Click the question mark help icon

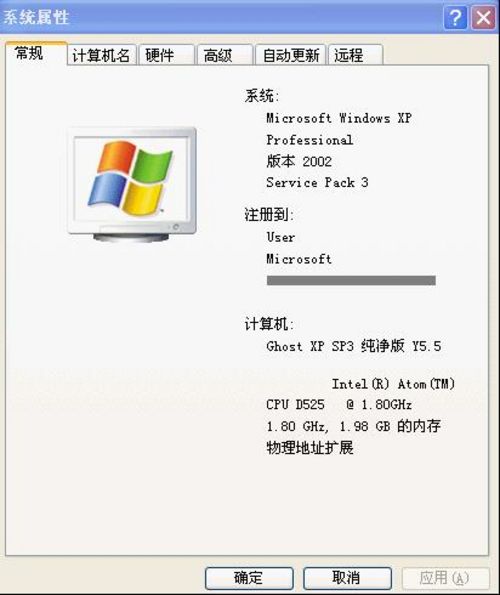point(456,17)
